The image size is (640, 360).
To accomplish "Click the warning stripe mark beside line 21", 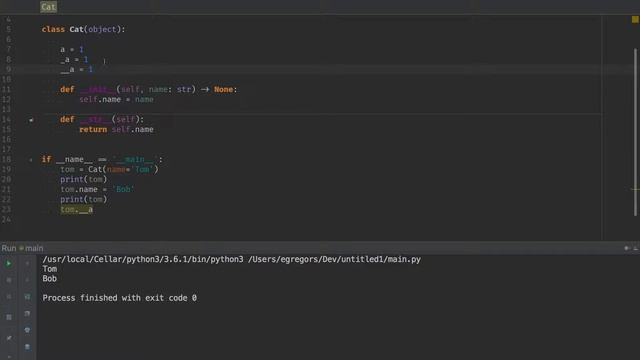I will point(635,189).
